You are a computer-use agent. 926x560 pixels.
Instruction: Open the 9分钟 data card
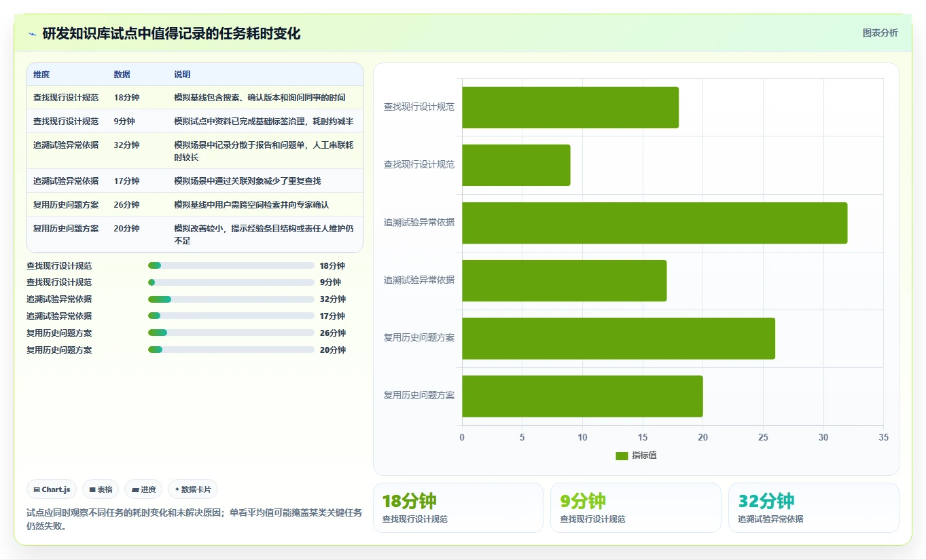[636, 508]
